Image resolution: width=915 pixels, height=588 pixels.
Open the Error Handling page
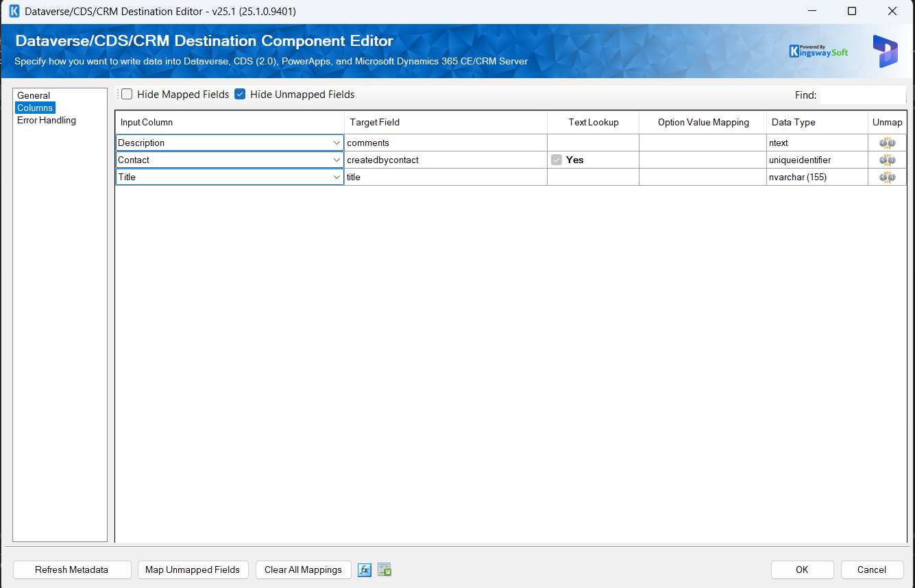point(47,120)
